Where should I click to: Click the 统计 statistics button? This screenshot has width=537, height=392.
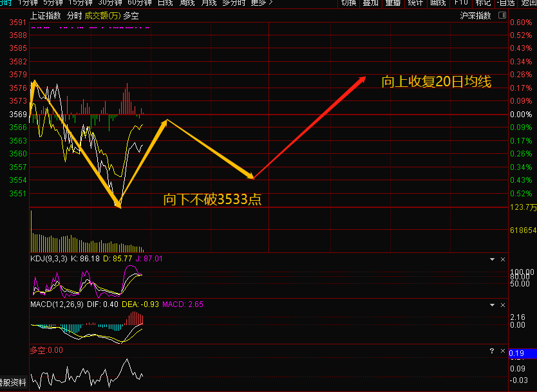[x=415, y=3]
